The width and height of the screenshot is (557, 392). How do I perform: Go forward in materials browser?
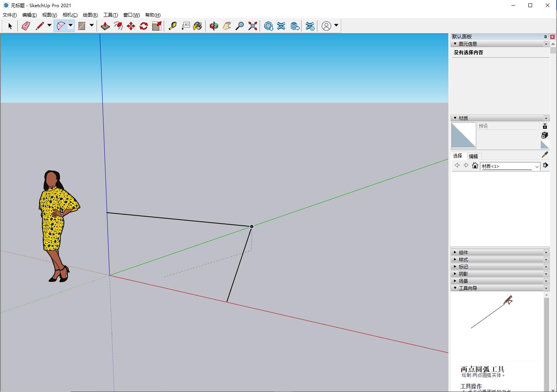(x=466, y=165)
